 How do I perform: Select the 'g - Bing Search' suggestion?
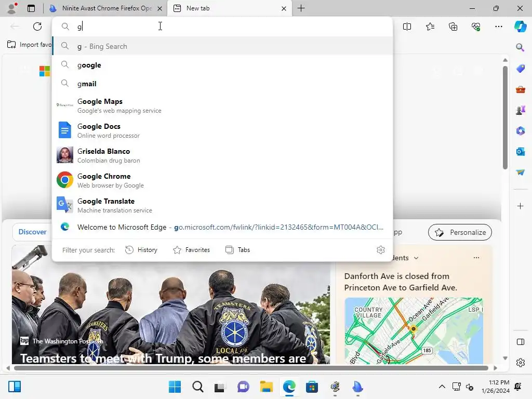(x=222, y=46)
